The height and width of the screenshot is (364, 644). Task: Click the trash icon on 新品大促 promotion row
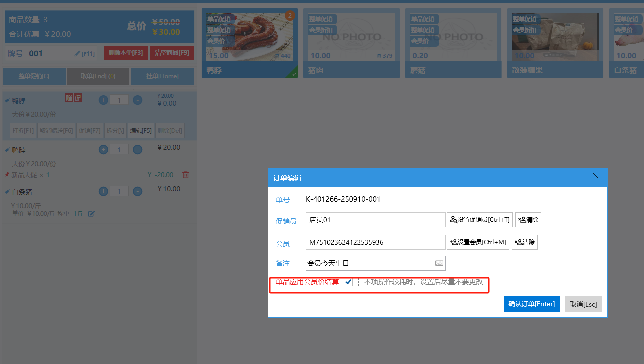(x=186, y=175)
